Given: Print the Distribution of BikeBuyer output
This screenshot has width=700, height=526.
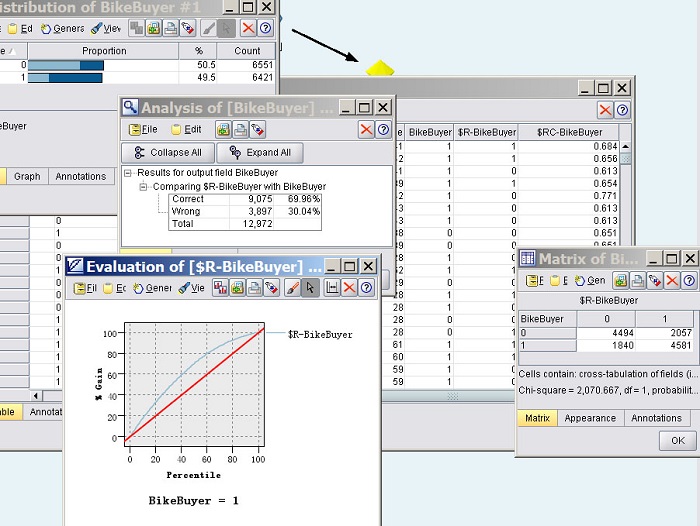Looking at the screenshot, I should tap(170, 29).
